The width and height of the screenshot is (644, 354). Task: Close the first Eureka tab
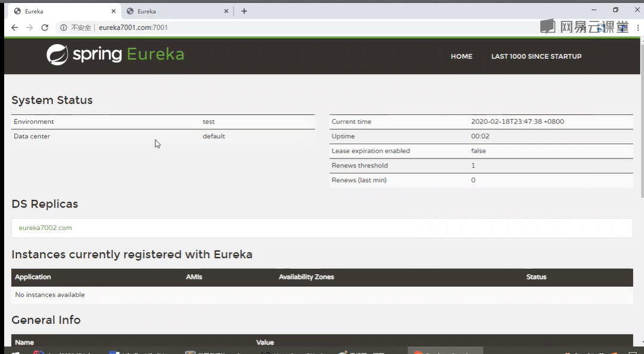(x=114, y=11)
